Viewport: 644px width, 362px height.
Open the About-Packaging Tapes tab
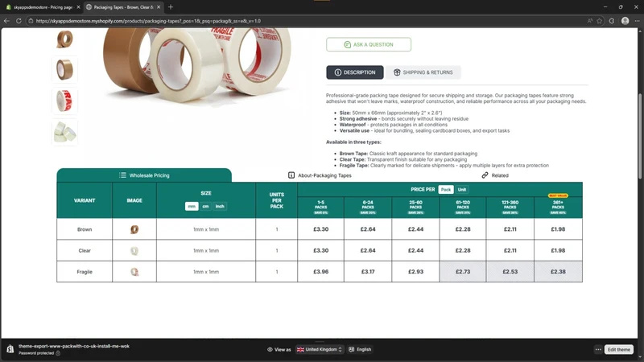coord(320,175)
